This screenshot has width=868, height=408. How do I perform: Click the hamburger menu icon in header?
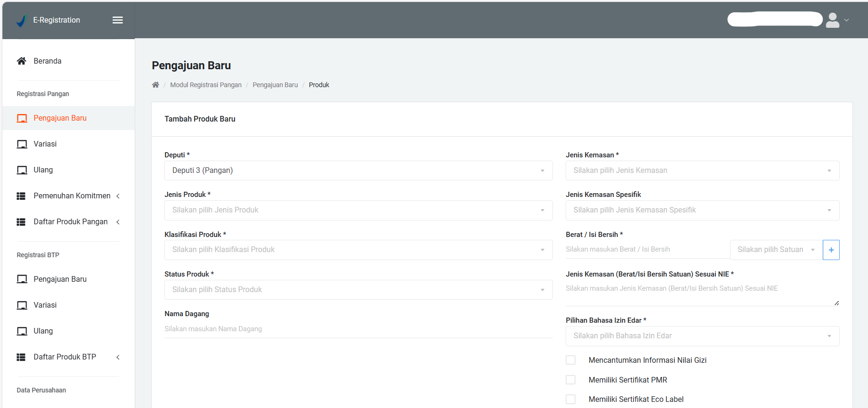click(x=118, y=20)
